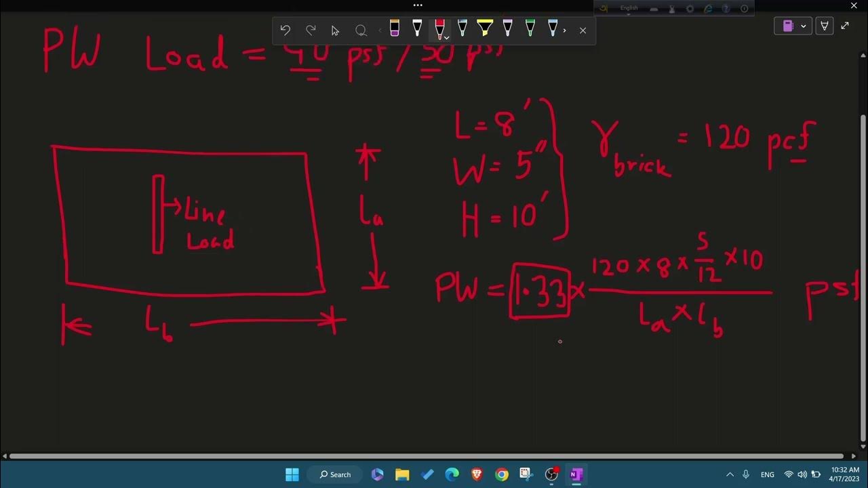The height and width of the screenshot is (488, 868).
Task: Undo the last ink stroke
Action: point(285,30)
